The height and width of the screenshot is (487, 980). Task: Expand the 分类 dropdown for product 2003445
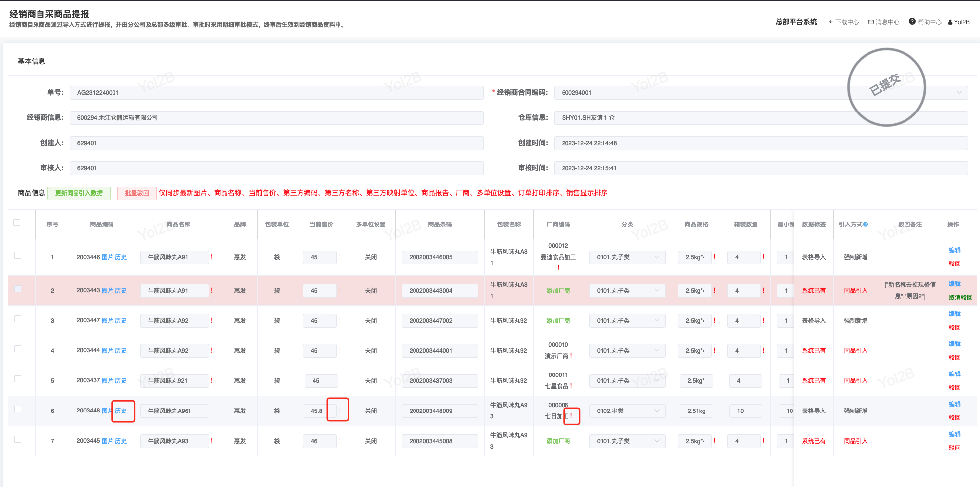pyautogui.click(x=627, y=441)
